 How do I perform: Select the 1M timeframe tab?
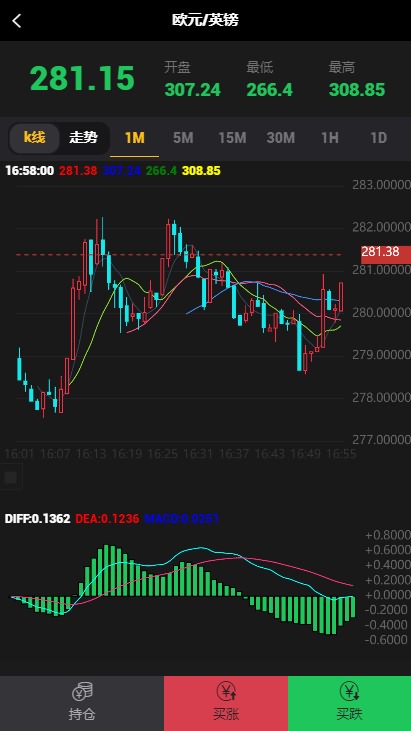[135, 138]
